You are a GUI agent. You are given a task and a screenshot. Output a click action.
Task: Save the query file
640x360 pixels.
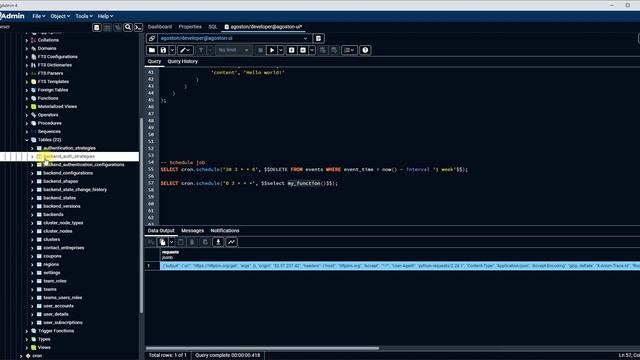[163, 50]
